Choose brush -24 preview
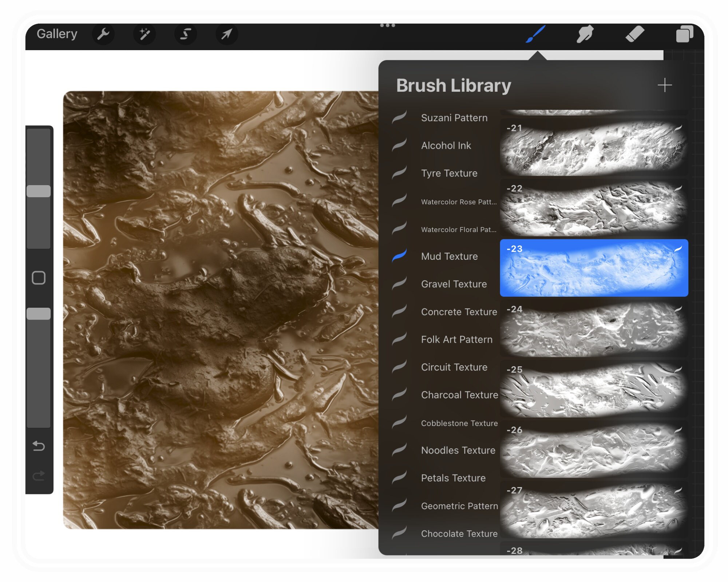This screenshot has width=728, height=582. point(594,328)
